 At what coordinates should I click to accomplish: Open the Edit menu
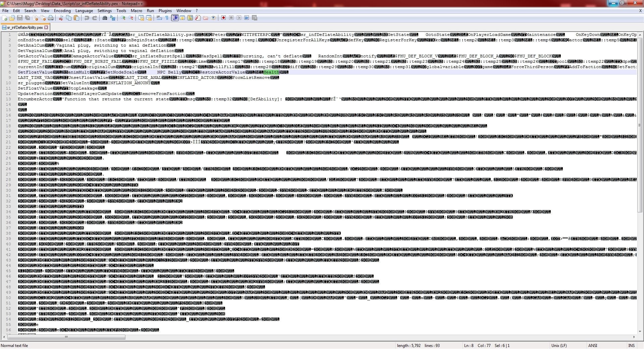pyautogui.click(x=16, y=11)
